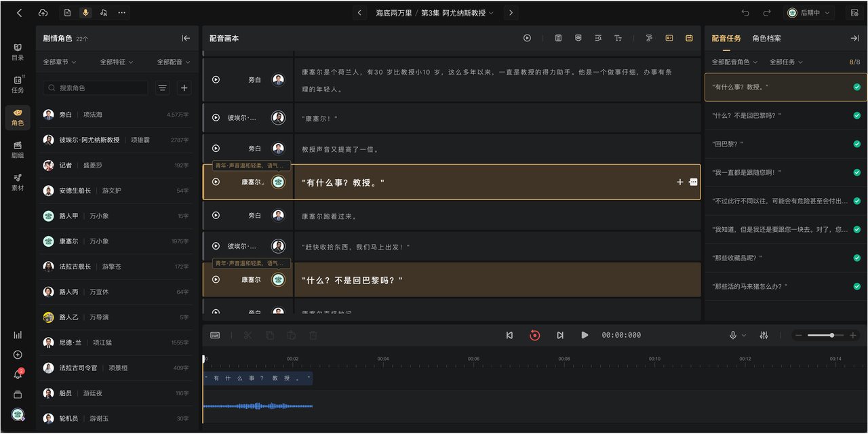Click the timeline zoom slider

[x=824, y=335]
